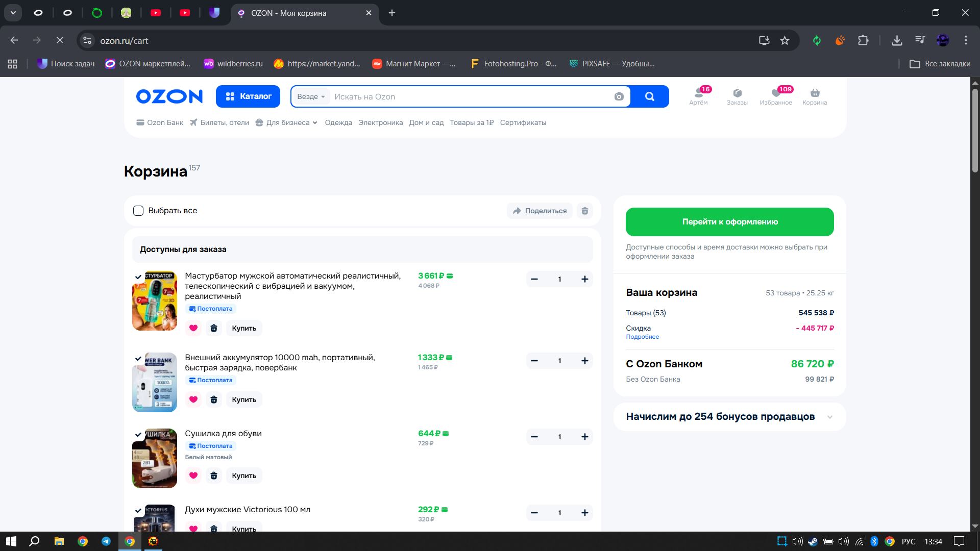Switch to the Каталог menu
Image resolution: width=980 pixels, height=551 pixels.
248,96
